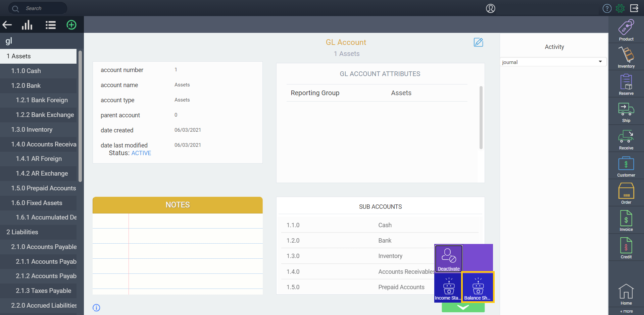The width and height of the screenshot is (644, 315).
Task: Click the Reporting Group attribute row
Action: [377, 93]
